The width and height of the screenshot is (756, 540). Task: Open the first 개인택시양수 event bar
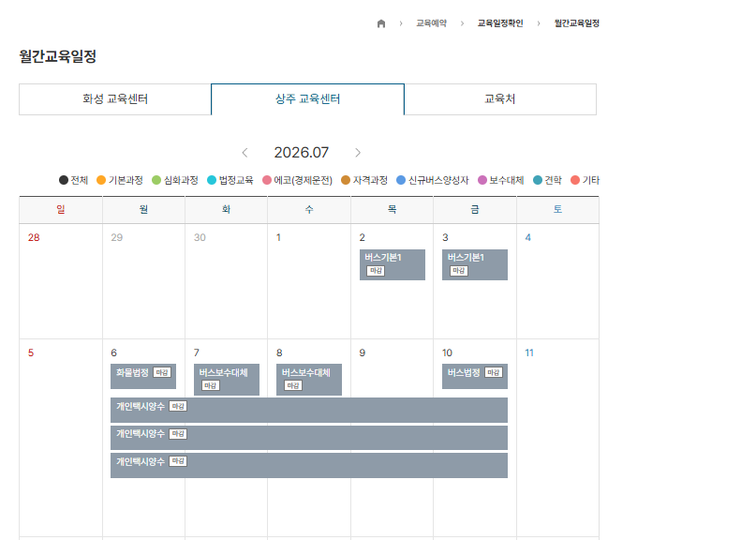pyautogui.click(x=309, y=411)
